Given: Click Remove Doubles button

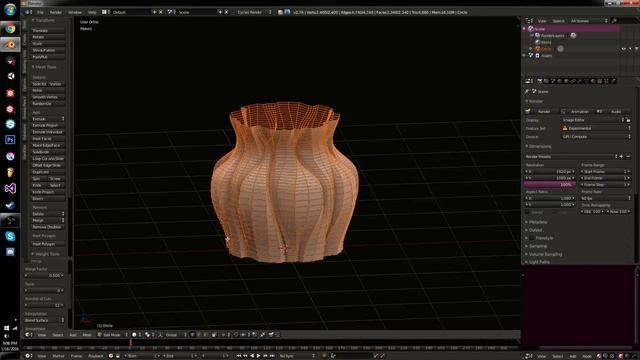Looking at the screenshot, I should pyautogui.click(x=48, y=227).
